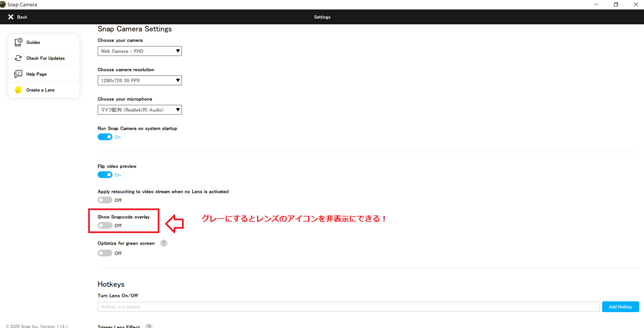Select Guides in the side menu
The image size is (644, 328).
44,42
